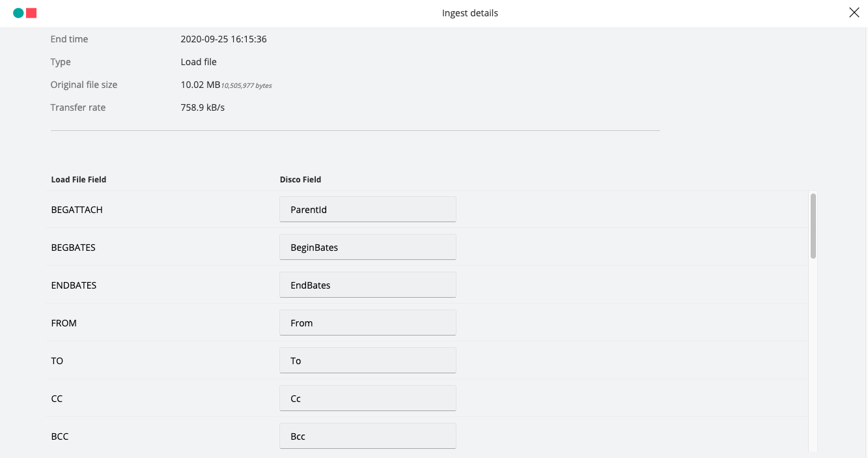Open the Bcc field mapping box

click(368, 436)
